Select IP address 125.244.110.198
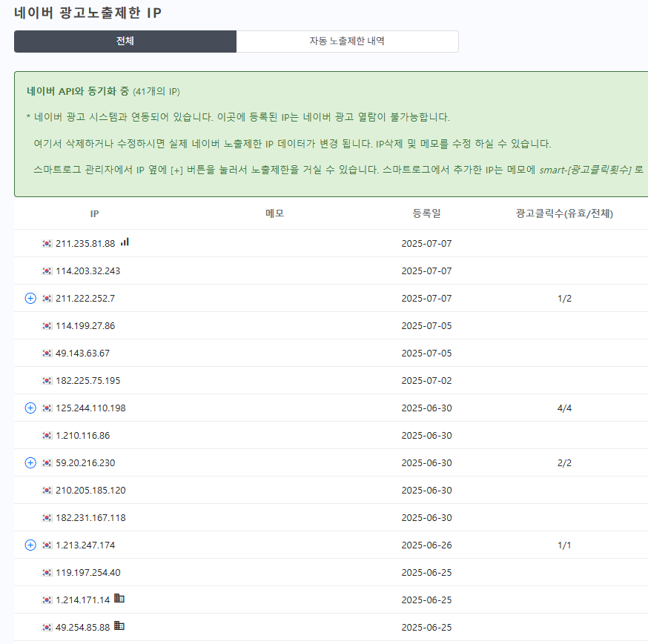This screenshot has width=648, height=644. [x=91, y=408]
